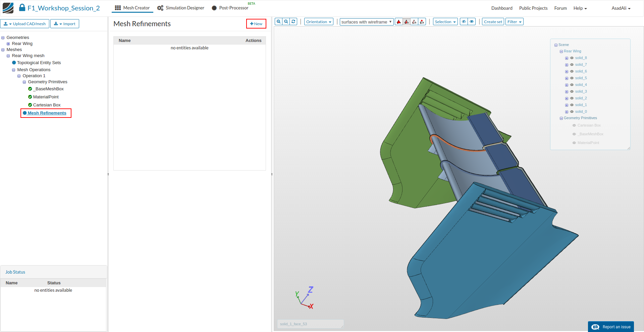Click the SimScale logo icon
The image size is (644, 332).
coord(8,8)
